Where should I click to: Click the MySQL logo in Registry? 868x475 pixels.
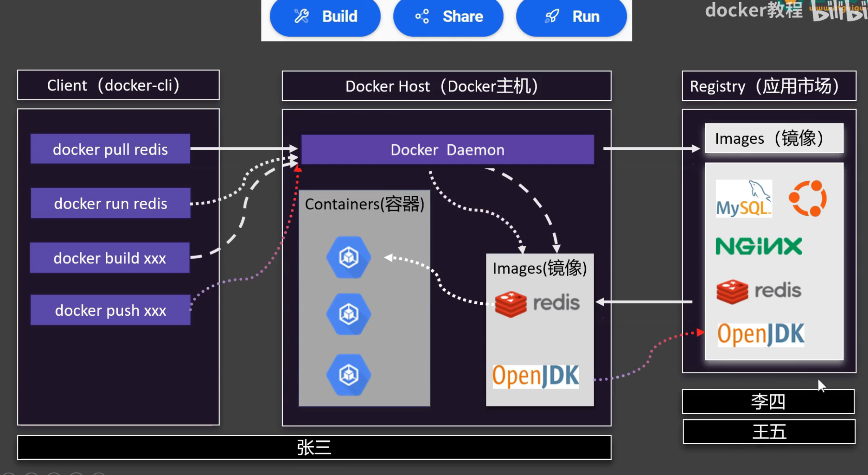[744, 199]
